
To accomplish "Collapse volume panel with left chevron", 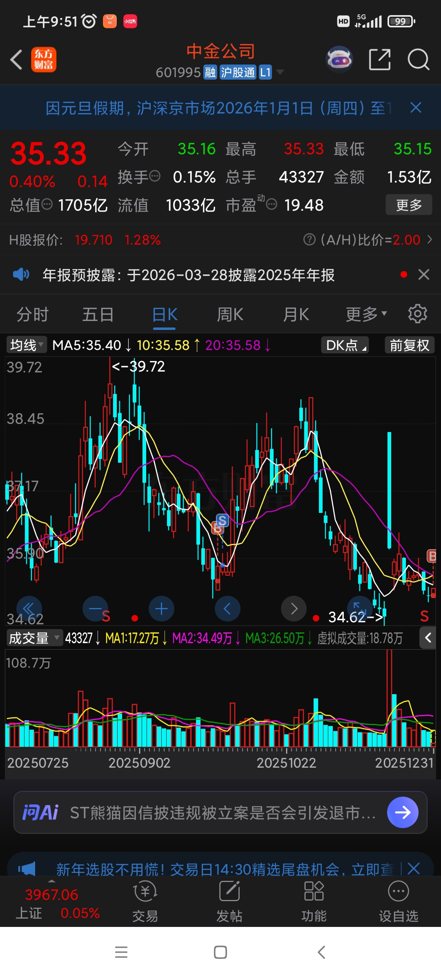I will (x=428, y=638).
